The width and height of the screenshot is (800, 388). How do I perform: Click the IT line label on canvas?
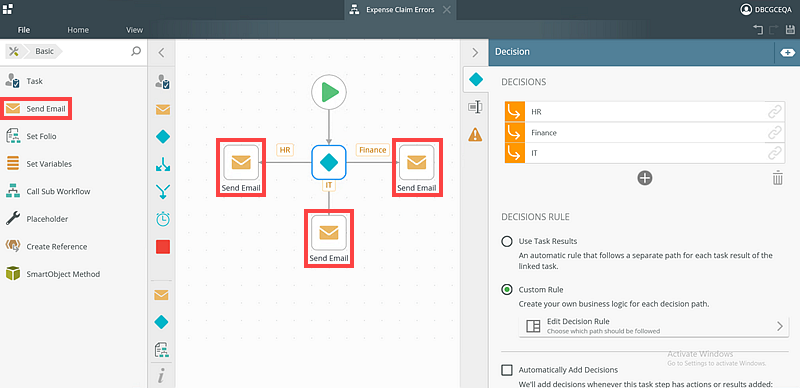pos(329,186)
